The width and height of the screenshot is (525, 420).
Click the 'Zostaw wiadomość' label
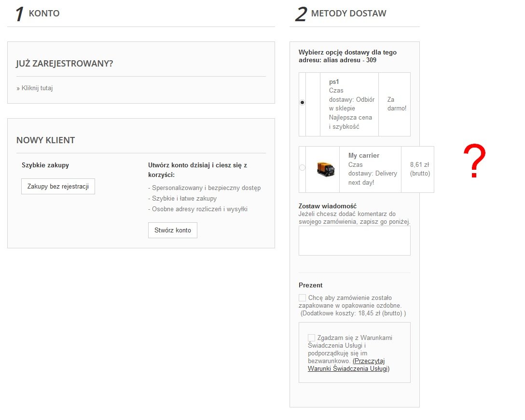328,206
